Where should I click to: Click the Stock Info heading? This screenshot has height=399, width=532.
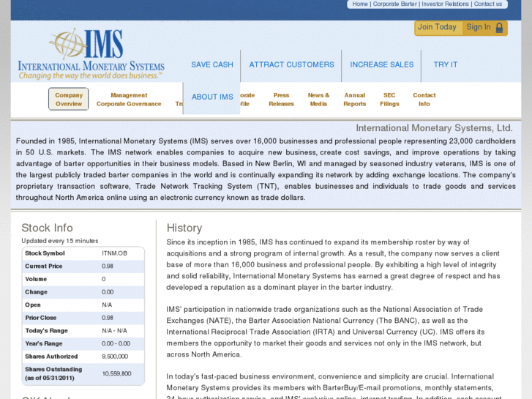click(47, 228)
